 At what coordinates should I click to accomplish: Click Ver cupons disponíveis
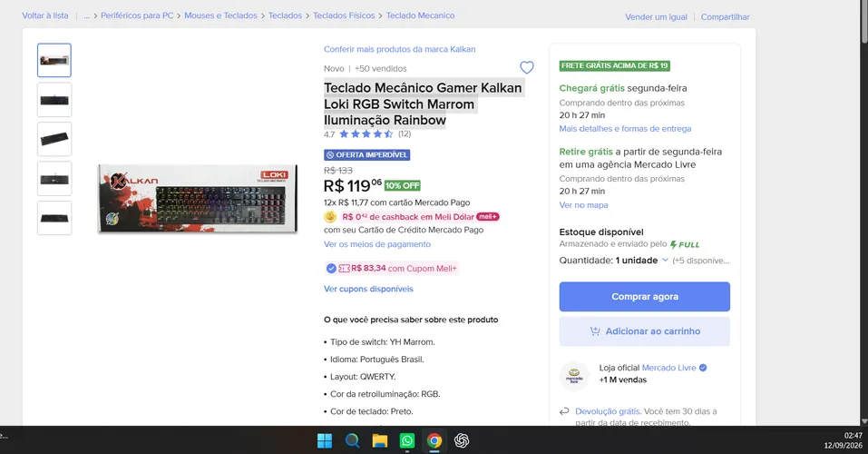point(368,289)
